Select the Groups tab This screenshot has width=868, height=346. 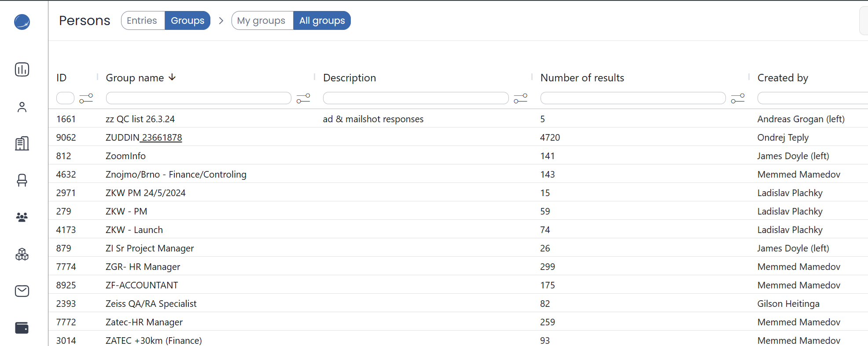pos(188,21)
